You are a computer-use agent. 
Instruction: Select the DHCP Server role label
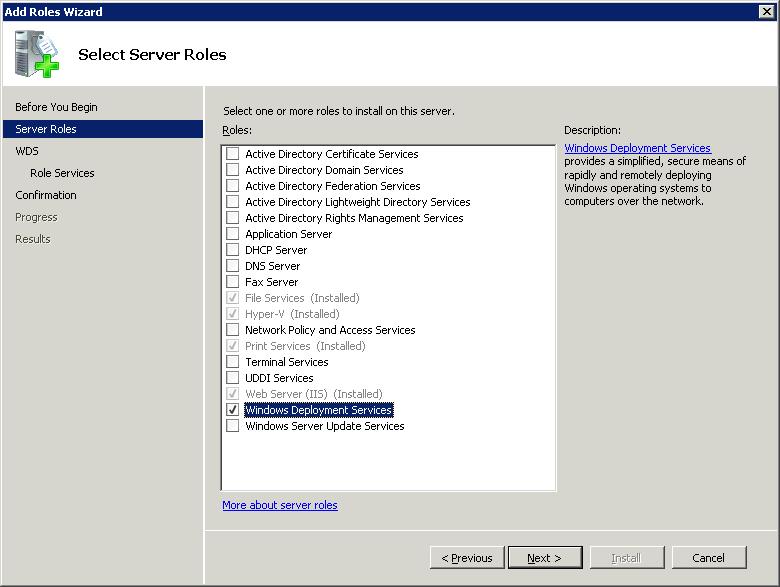coord(276,250)
